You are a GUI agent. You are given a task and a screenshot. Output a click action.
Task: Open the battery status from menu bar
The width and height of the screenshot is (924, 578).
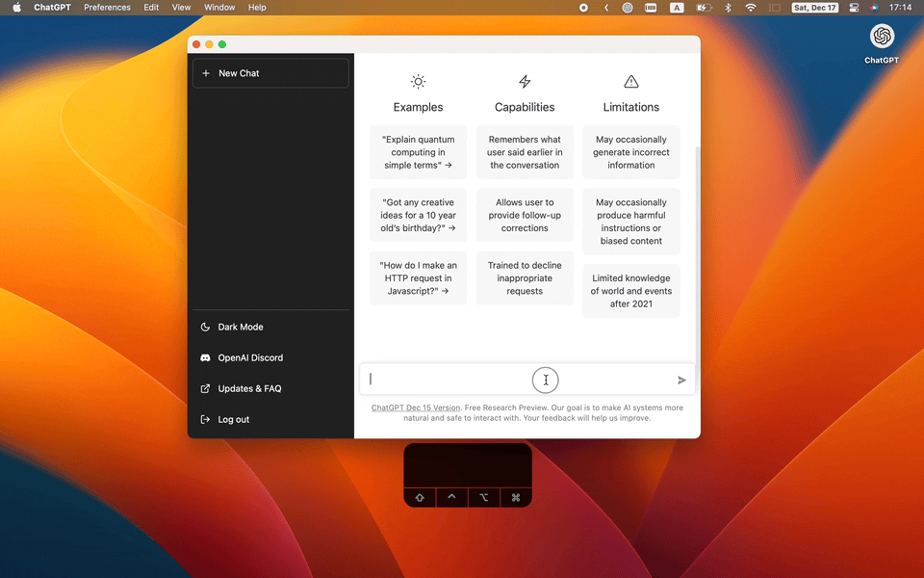tap(703, 7)
